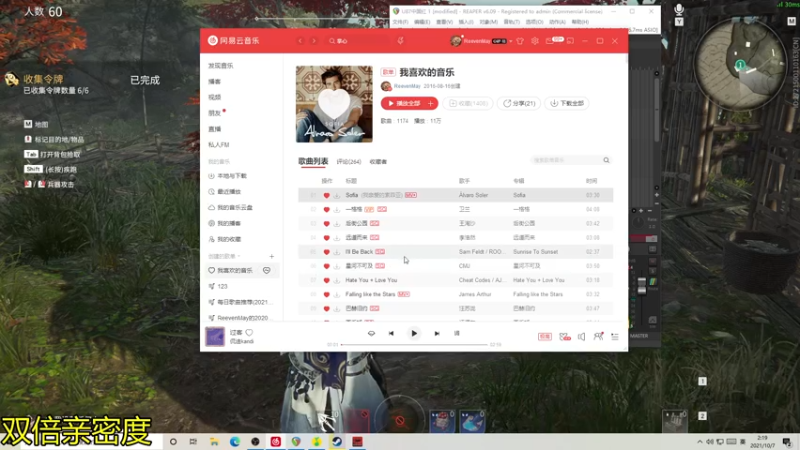Download Falling like the Stars
This screenshot has width=800, height=450.
(x=337, y=294)
